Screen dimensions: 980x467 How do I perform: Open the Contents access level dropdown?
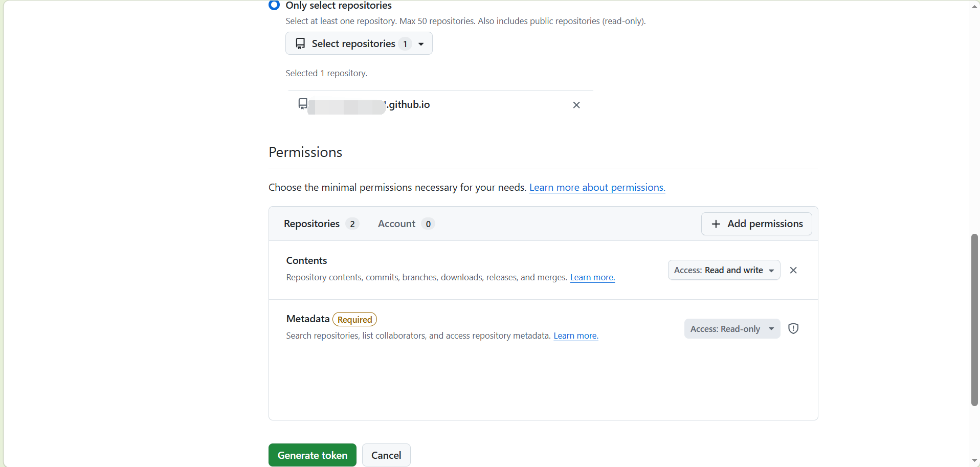[724, 270]
